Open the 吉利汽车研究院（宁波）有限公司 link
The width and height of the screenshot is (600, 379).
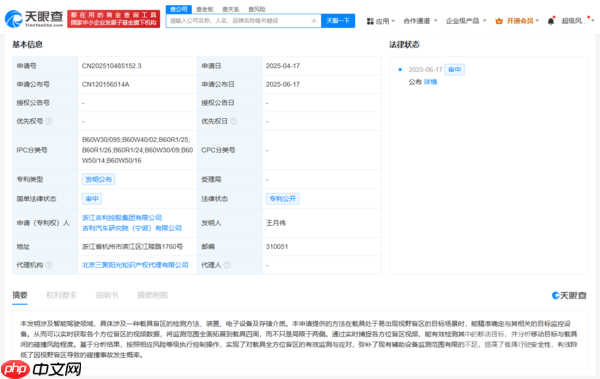pos(132,228)
